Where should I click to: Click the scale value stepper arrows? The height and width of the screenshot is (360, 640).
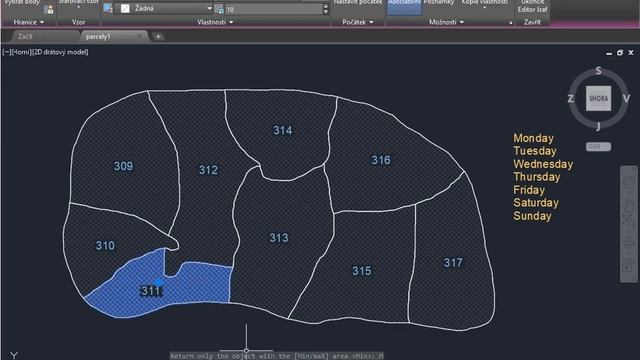(x=325, y=9)
